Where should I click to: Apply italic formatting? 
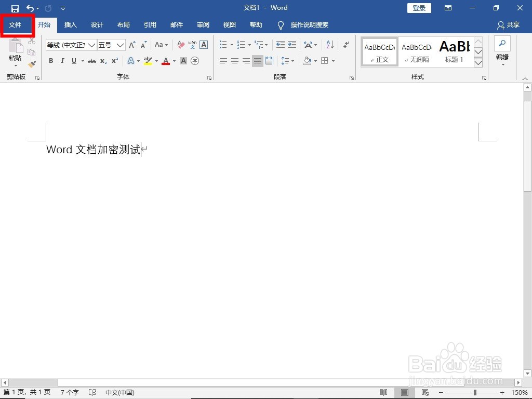[x=62, y=61]
